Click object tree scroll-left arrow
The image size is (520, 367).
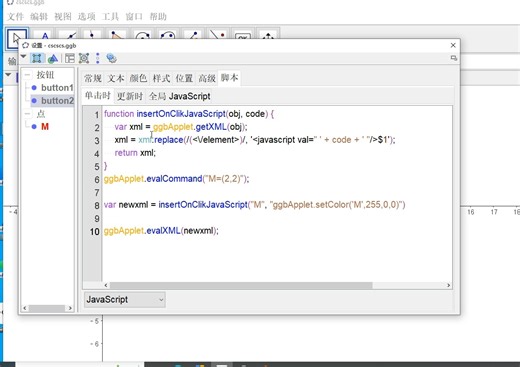25,308
